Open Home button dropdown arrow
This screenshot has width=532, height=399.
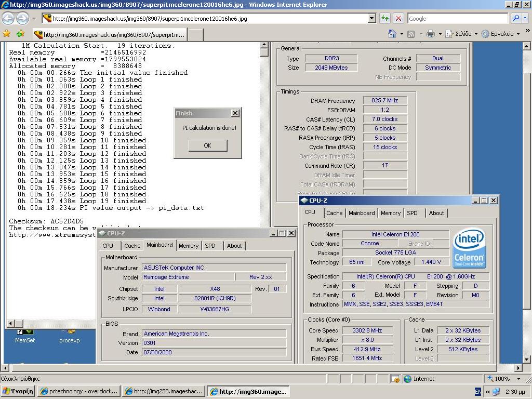[402, 34]
